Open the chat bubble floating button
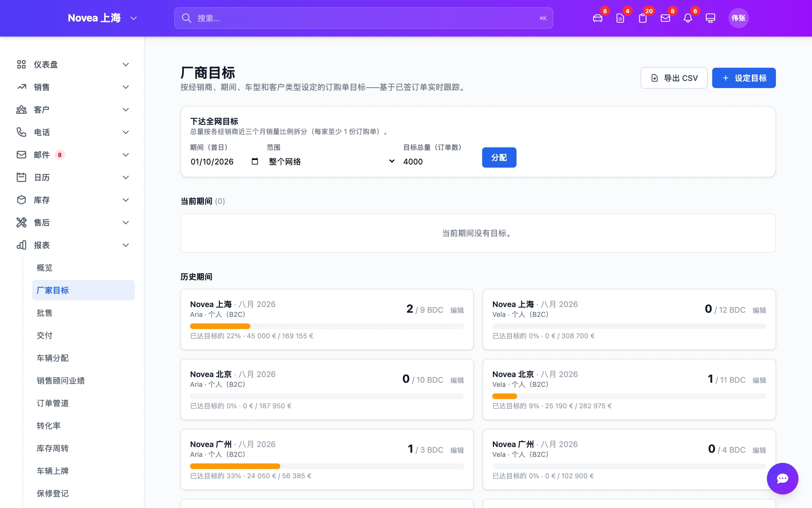This screenshot has width=812, height=508. click(782, 478)
